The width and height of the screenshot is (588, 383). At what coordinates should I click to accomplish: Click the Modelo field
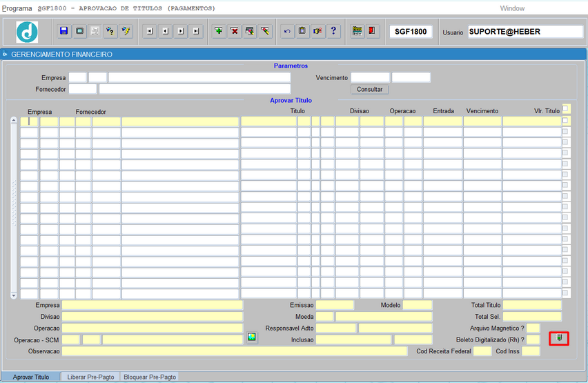click(418, 305)
